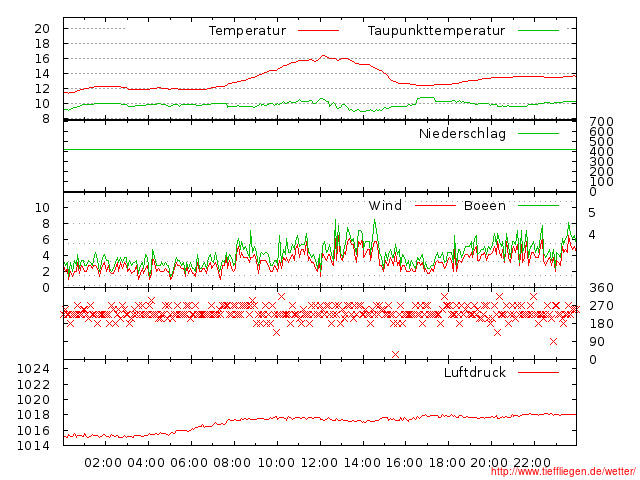Click the 1024 pressure axis value
This screenshot has height=480, width=640.
point(33,369)
